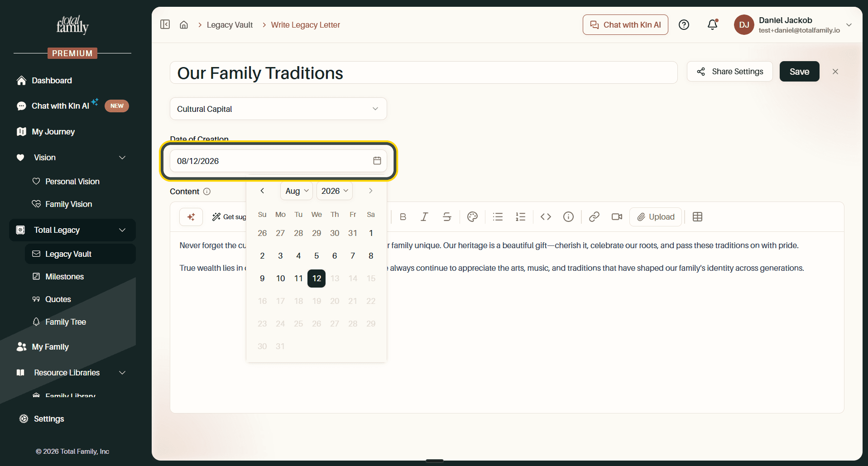This screenshot has width=868, height=466.
Task: Click Save button
Action: point(799,72)
